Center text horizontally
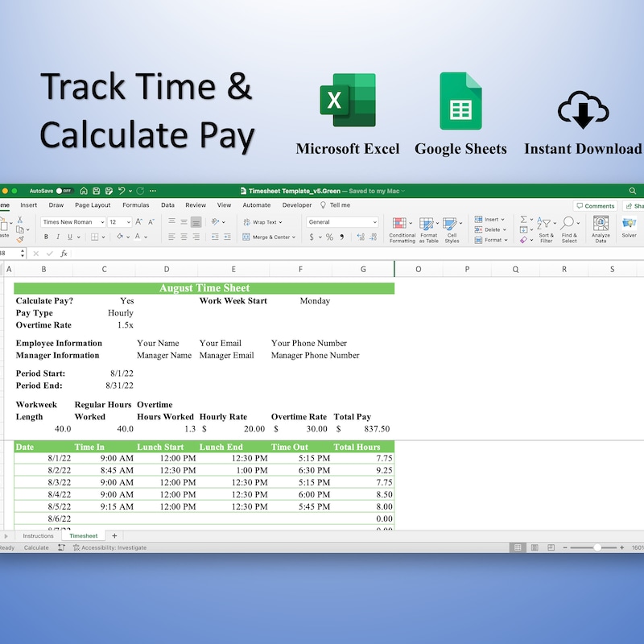 tap(184, 237)
